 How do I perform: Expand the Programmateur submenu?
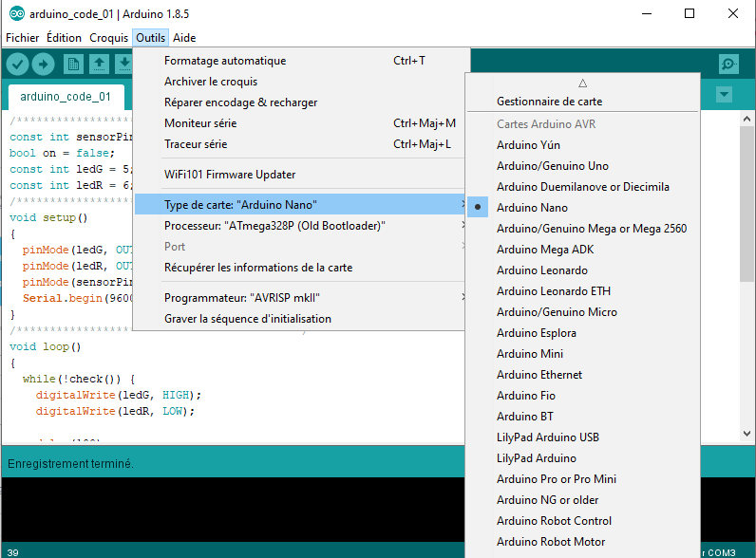click(x=299, y=298)
